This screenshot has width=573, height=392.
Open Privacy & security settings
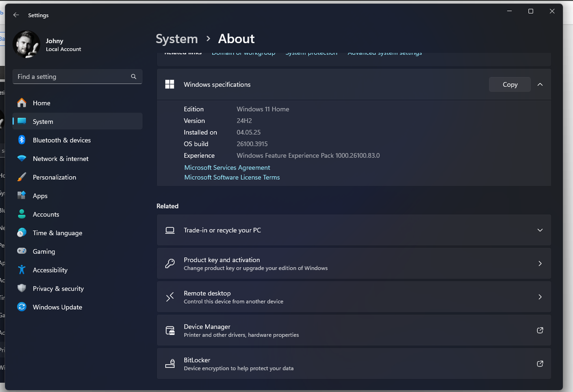pos(77,288)
